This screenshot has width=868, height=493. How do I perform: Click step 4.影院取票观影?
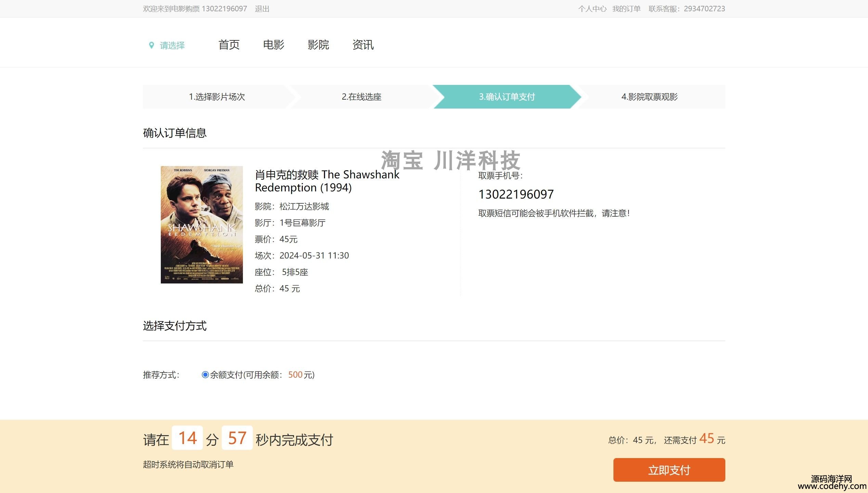[x=649, y=97]
